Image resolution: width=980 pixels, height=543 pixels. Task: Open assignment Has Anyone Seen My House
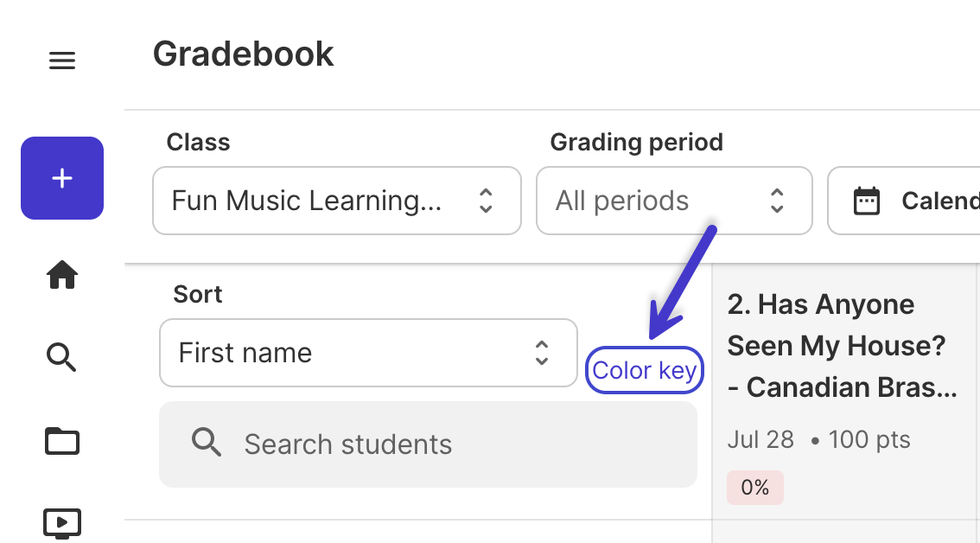click(843, 346)
